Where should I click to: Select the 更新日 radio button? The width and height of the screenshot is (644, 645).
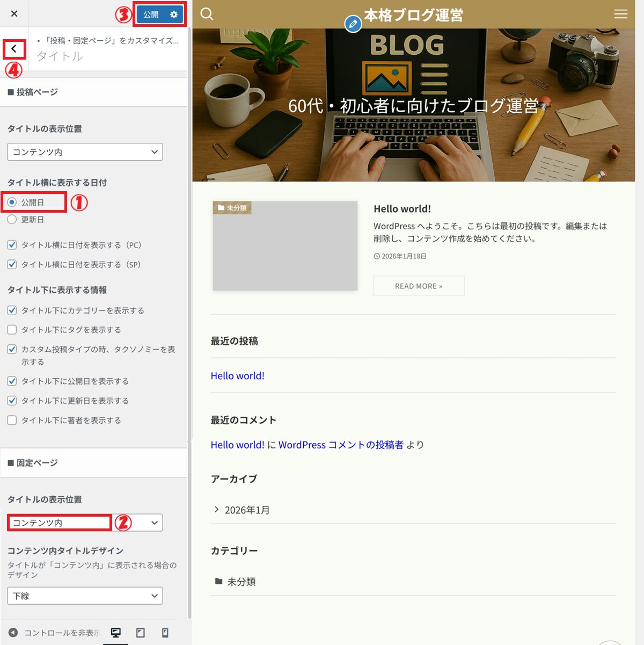12,220
